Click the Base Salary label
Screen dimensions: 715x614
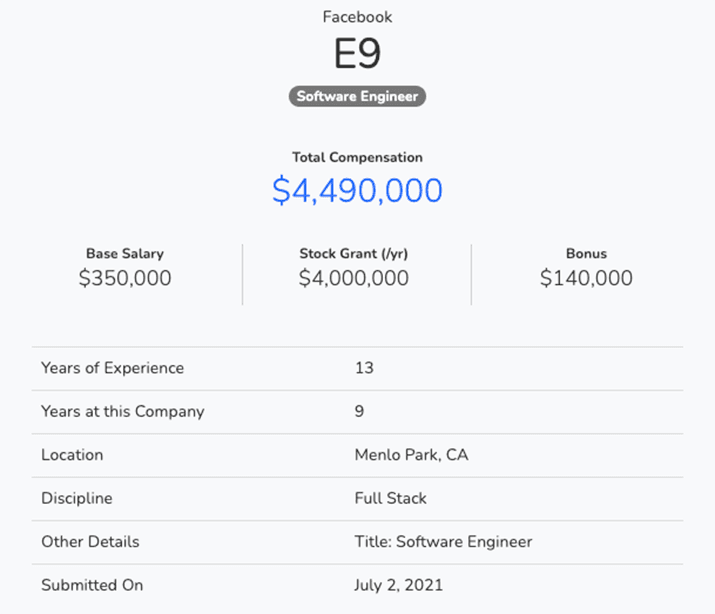coord(125,254)
